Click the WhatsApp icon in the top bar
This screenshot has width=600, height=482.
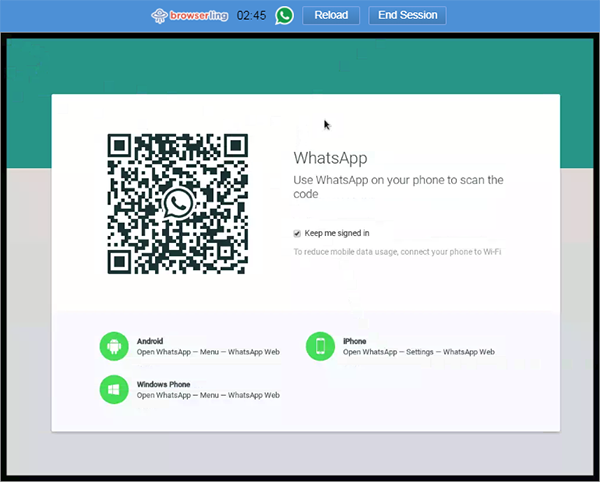click(284, 15)
